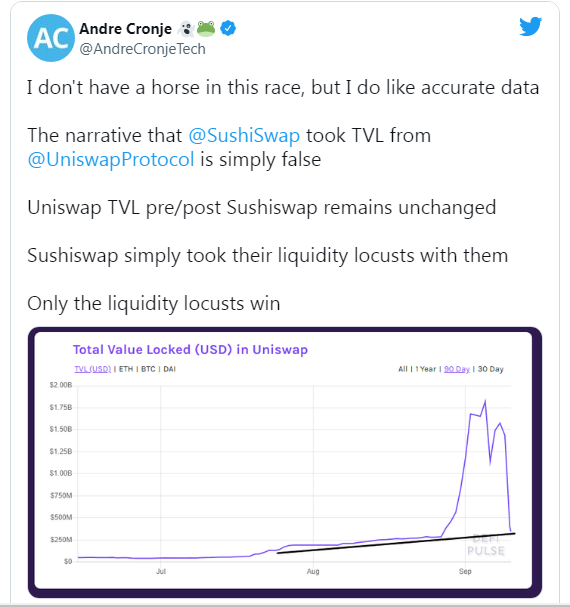
Task: Click the TVL peak in the chart
Action: click(485, 401)
